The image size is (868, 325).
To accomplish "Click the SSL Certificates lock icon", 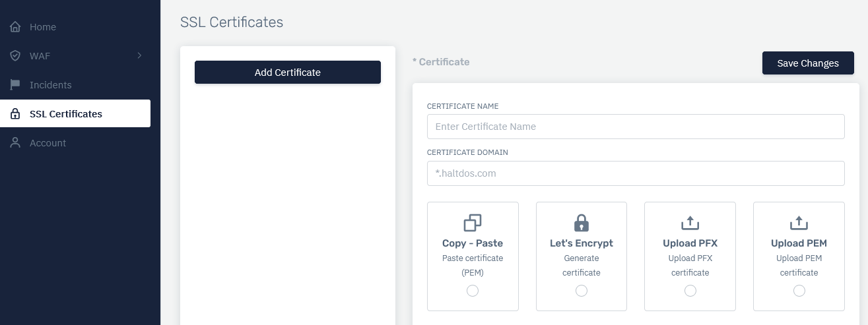I will click(x=15, y=114).
